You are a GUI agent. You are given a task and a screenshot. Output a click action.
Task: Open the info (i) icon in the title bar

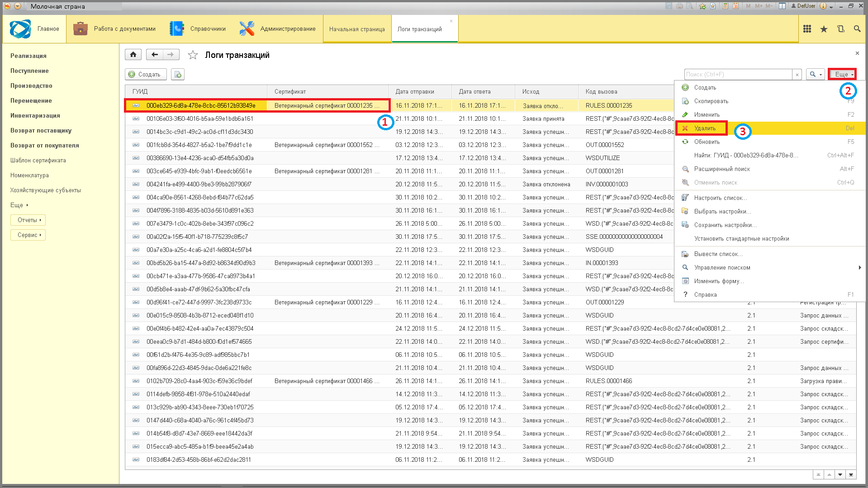click(823, 6)
